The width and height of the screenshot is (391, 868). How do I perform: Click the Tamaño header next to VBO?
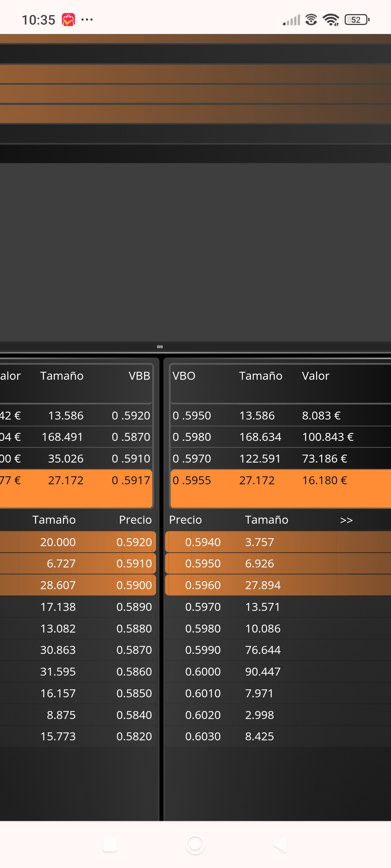pyautogui.click(x=261, y=376)
